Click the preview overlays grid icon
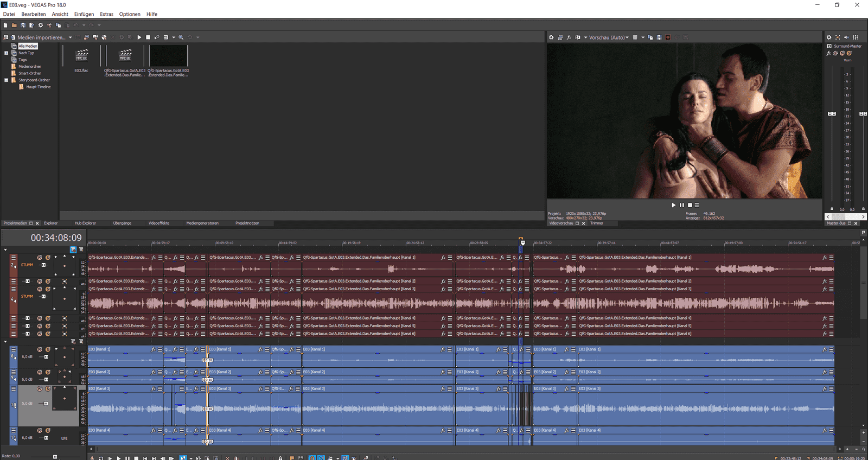Image resolution: width=868 pixels, height=460 pixels. pos(635,37)
